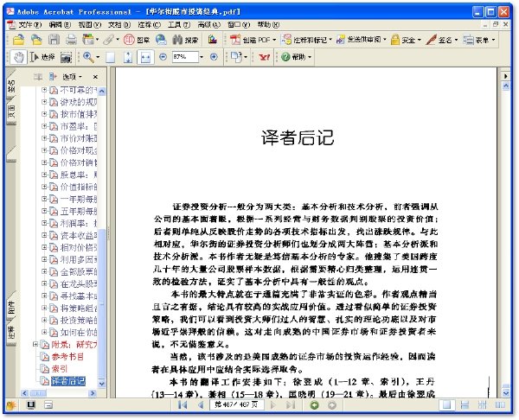Close the bookmarks panel with X

point(95,77)
